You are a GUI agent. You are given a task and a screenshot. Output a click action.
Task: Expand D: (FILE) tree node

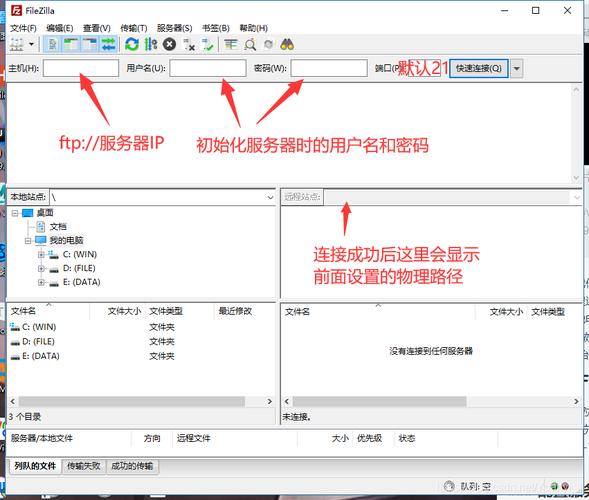pos(41,269)
